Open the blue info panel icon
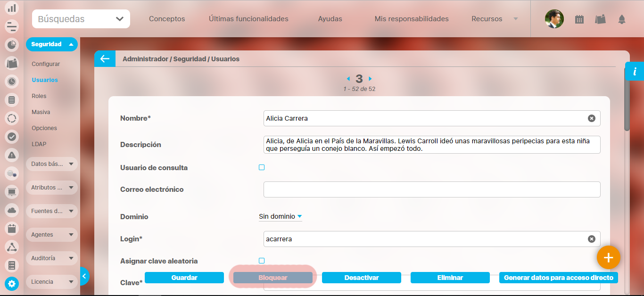 point(635,72)
